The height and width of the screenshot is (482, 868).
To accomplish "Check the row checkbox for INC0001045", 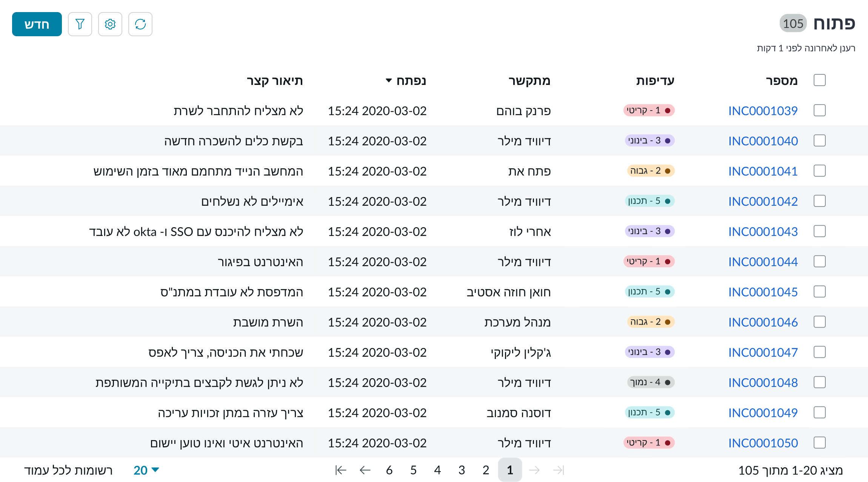I will pyautogui.click(x=819, y=291).
